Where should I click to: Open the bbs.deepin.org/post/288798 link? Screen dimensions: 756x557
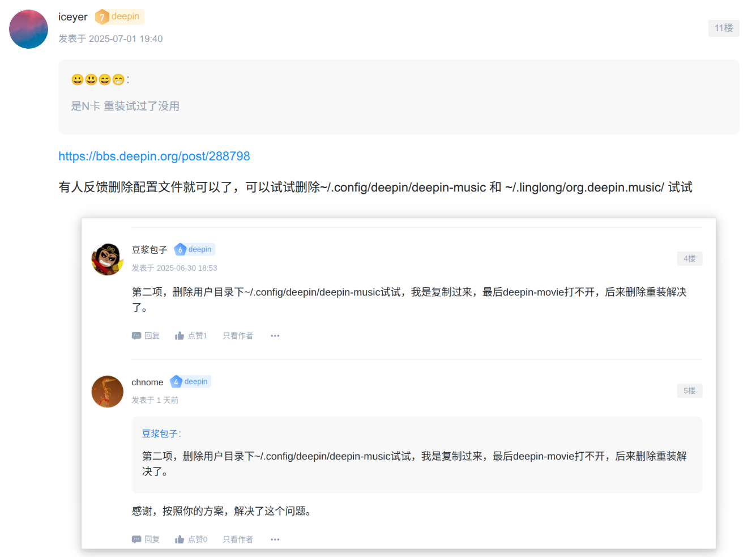coord(154,156)
